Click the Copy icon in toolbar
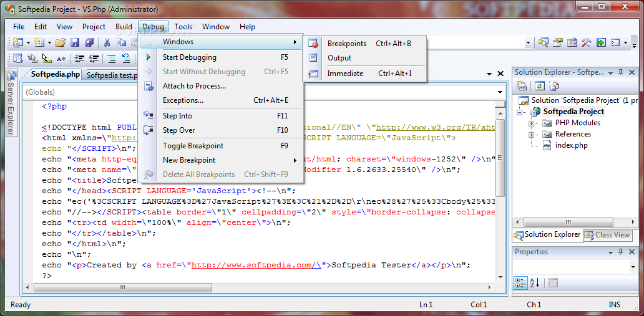 coord(121,42)
